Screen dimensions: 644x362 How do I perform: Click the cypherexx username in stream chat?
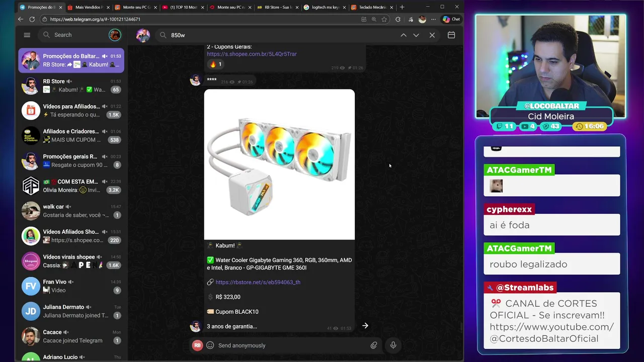coord(509,209)
